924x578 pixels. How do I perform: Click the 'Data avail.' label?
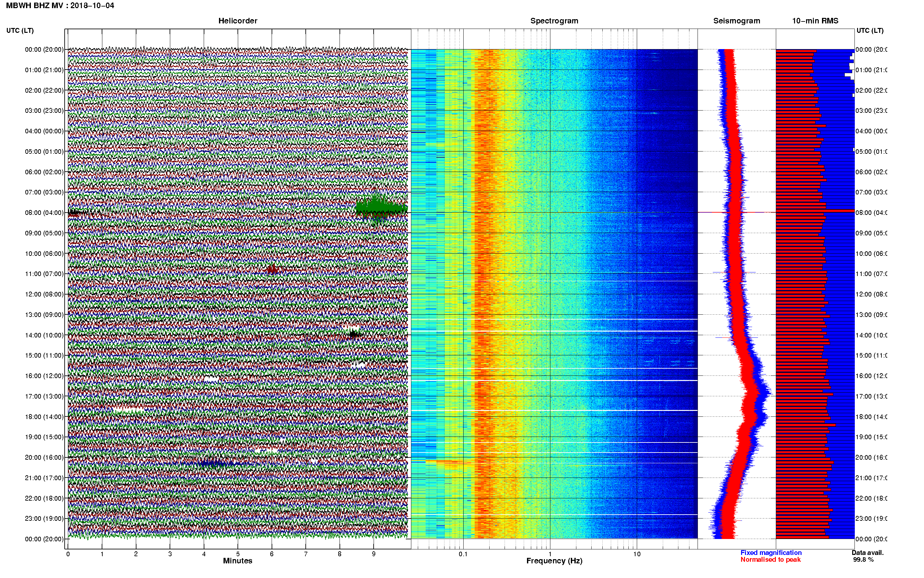click(867, 553)
